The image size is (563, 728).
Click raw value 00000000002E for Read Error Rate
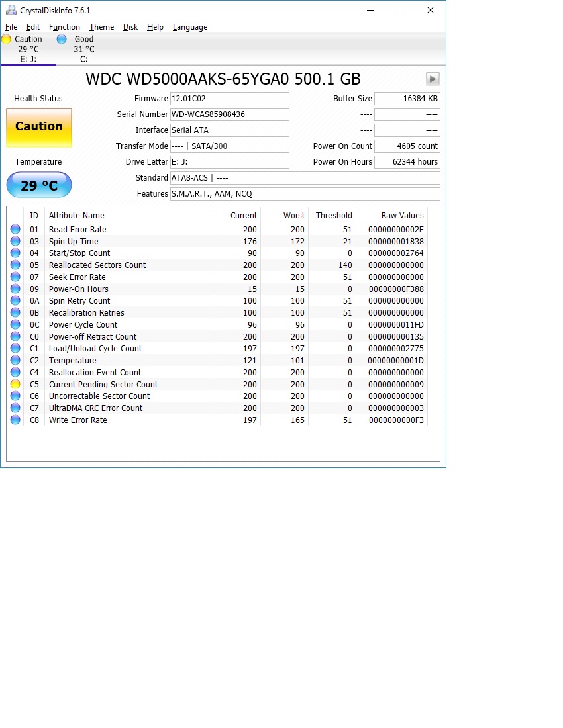tap(396, 230)
